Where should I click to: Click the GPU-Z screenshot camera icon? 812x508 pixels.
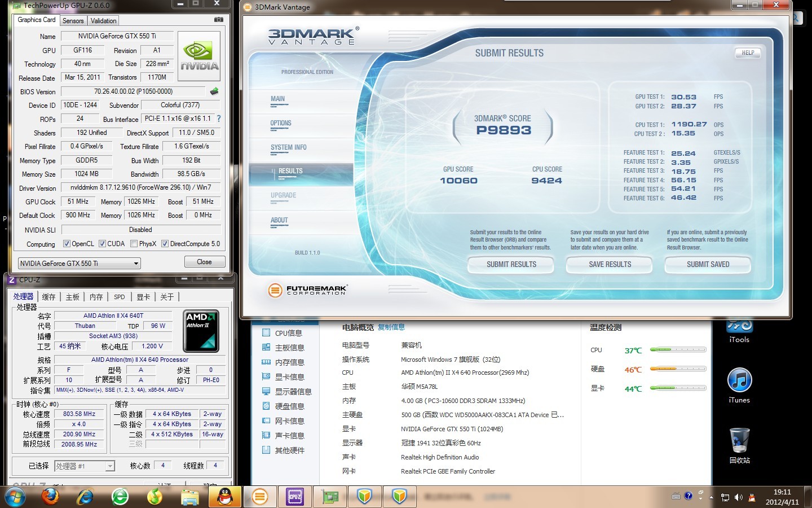tap(219, 20)
